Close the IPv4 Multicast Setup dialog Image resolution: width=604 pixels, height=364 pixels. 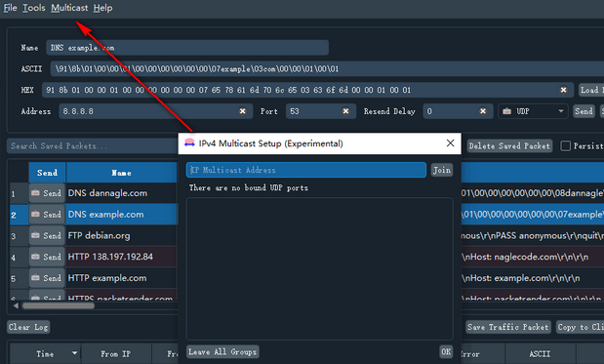(450, 143)
